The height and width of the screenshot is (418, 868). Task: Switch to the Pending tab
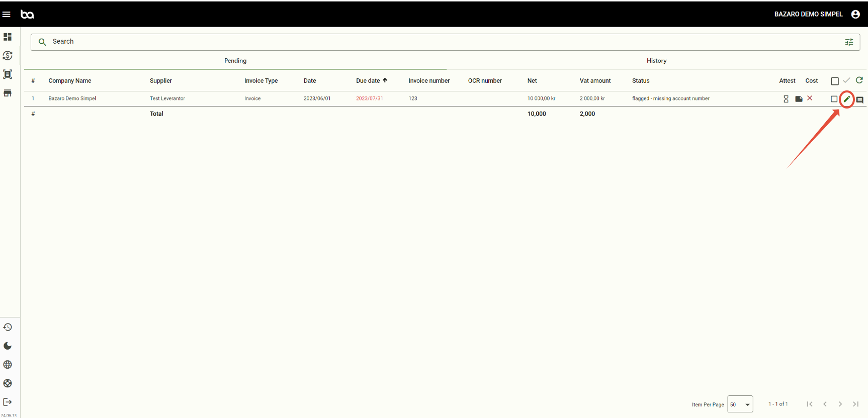click(235, 61)
